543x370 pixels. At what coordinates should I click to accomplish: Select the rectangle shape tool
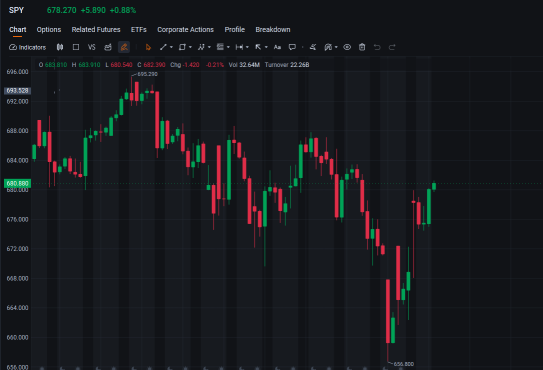point(182,47)
